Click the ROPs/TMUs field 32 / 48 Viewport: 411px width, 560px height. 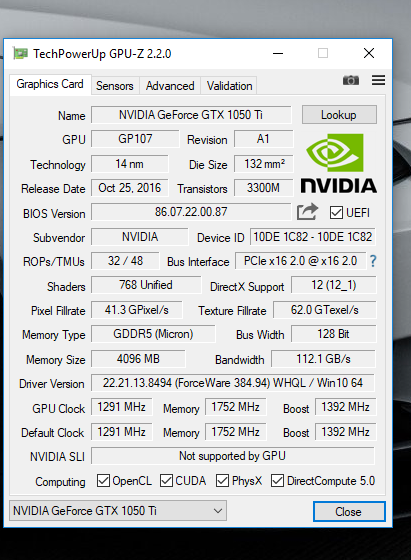point(125,261)
